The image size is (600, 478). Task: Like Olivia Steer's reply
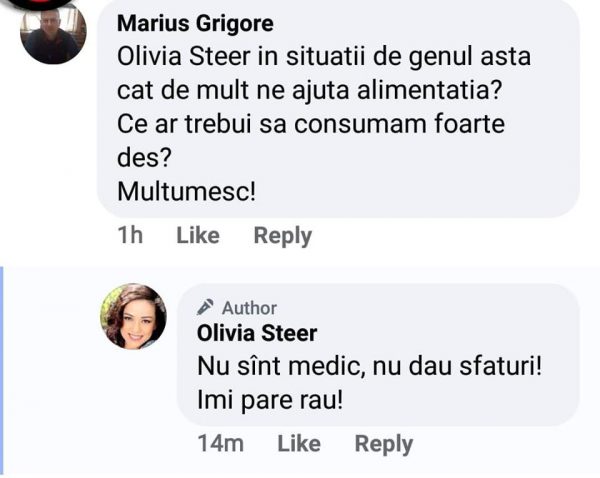pos(298,444)
